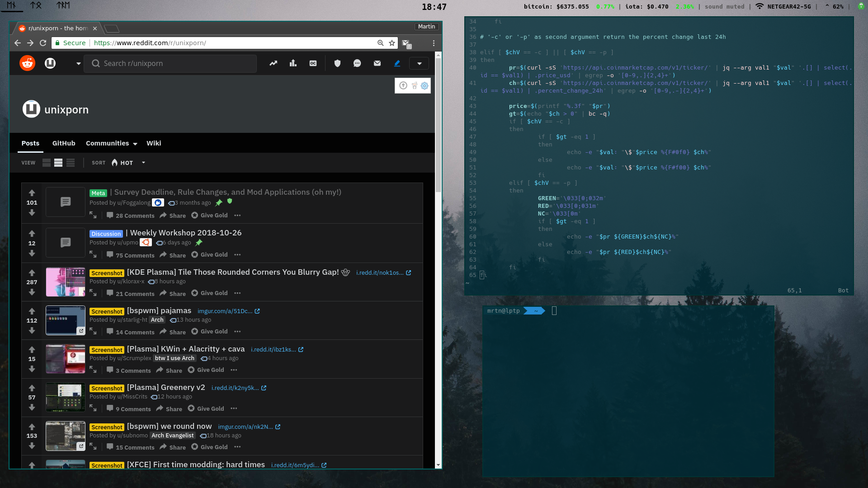Switch to compact view layout
This screenshot has height=488, width=868.
[71, 163]
